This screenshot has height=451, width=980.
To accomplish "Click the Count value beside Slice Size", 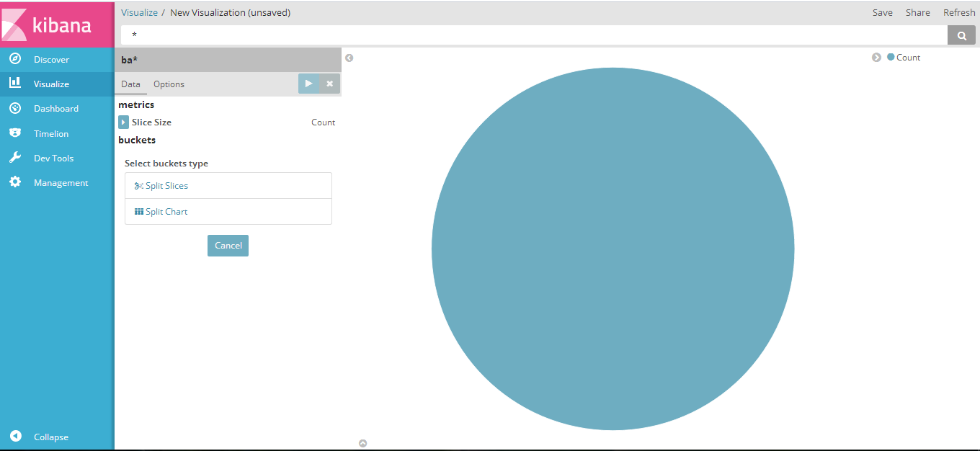I will (x=323, y=122).
